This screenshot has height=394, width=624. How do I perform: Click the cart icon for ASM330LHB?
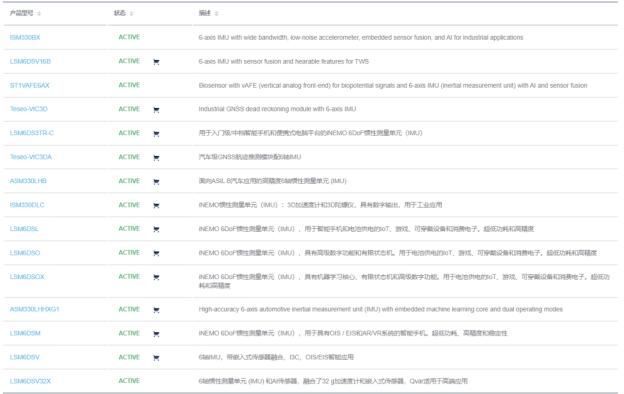tap(156, 181)
